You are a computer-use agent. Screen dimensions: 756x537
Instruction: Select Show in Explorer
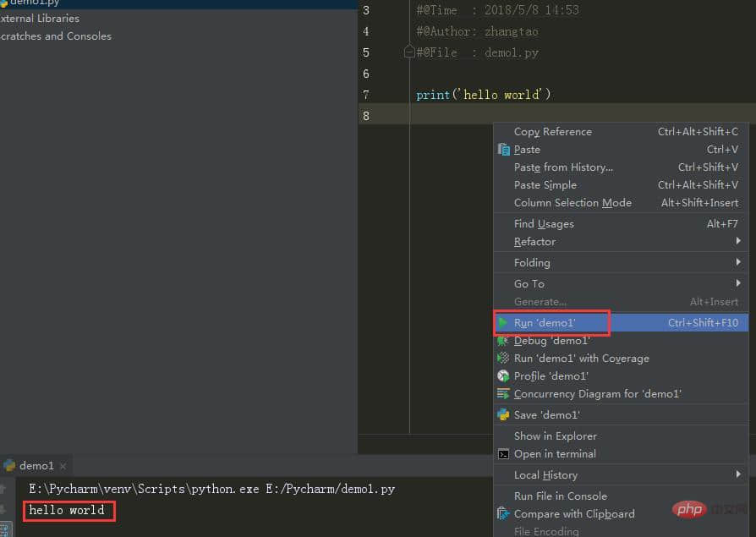click(621, 436)
